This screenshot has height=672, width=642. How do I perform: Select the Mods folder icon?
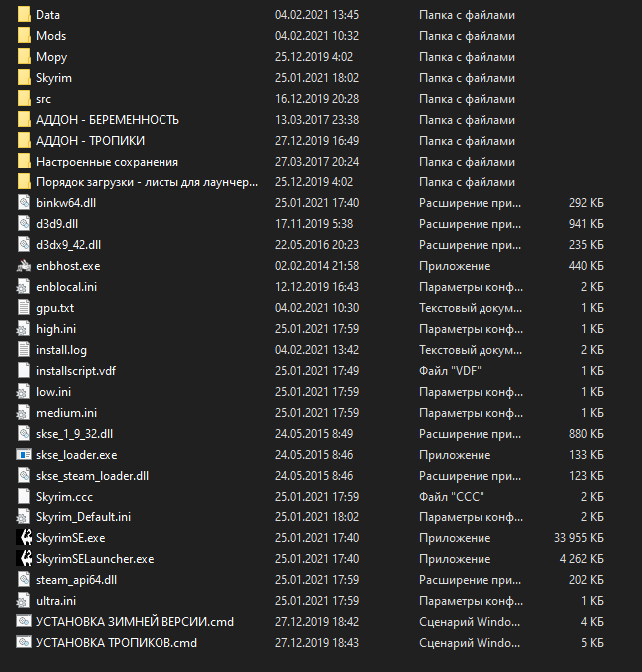point(25,36)
